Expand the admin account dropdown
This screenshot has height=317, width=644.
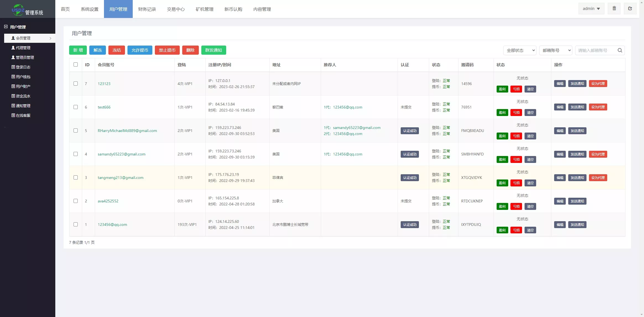pos(591,8)
